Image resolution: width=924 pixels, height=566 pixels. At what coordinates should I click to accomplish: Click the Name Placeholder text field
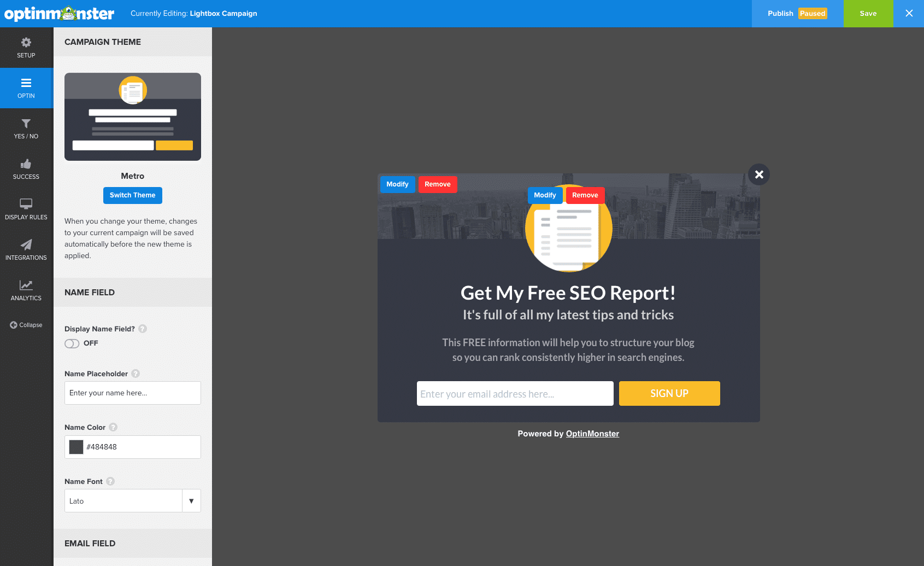pos(132,393)
